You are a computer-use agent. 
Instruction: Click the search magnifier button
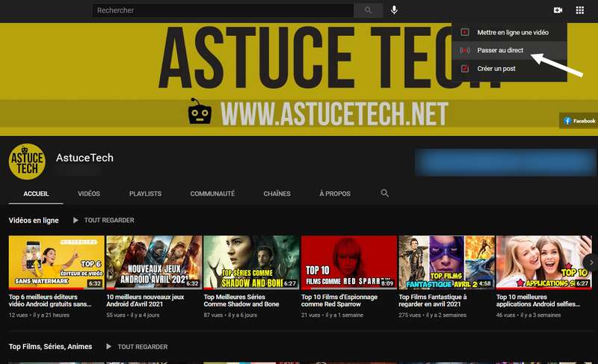[368, 10]
